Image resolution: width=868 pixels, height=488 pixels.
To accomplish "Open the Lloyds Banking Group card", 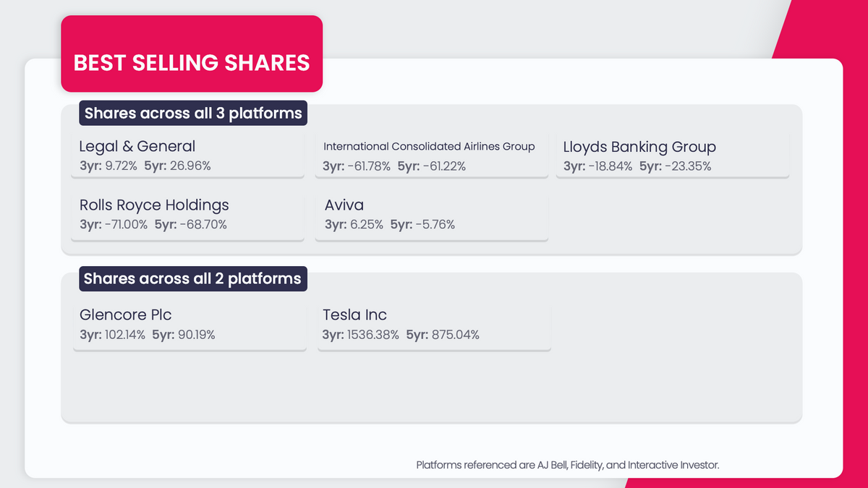I will point(672,155).
